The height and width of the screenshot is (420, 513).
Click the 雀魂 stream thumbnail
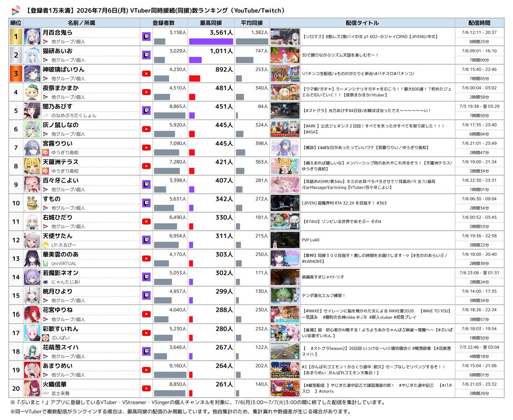tap(285, 333)
